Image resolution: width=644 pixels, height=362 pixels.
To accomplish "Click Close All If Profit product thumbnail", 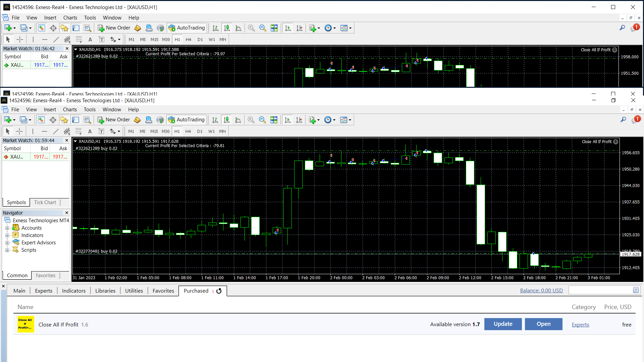I will click(x=25, y=324).
